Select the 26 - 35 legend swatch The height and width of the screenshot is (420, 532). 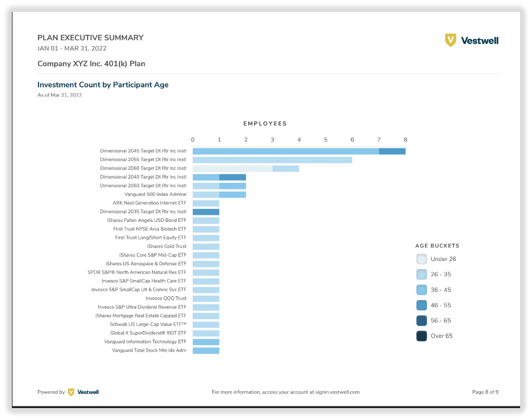(421, 275)
